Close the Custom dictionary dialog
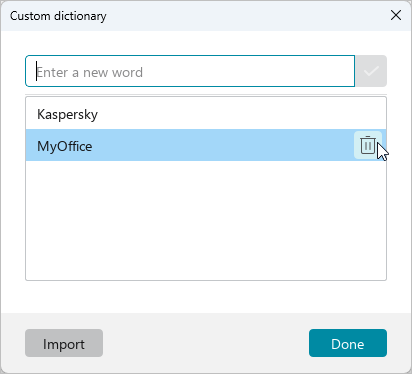The width and height of the screenshot is (412, 374). click(396, 15)
